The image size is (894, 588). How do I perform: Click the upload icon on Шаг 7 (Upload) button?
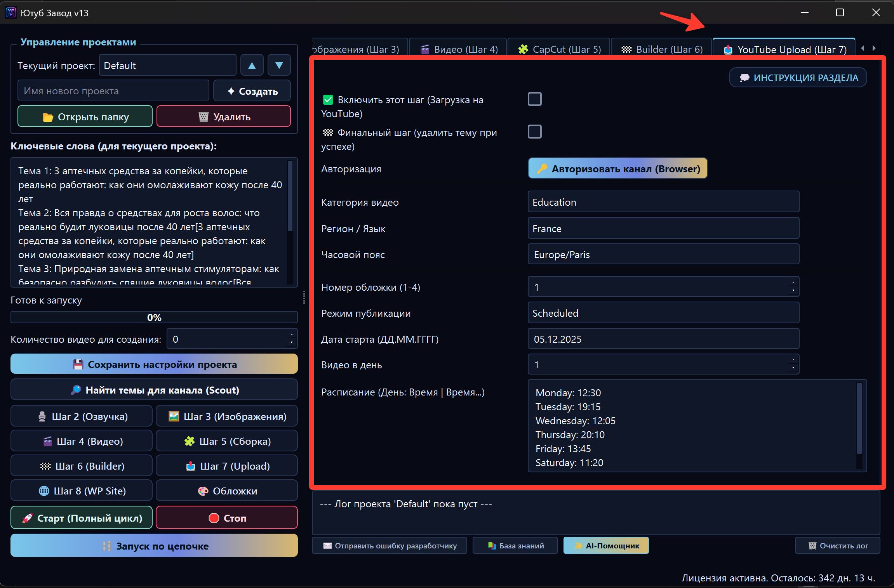coord(191,466)
